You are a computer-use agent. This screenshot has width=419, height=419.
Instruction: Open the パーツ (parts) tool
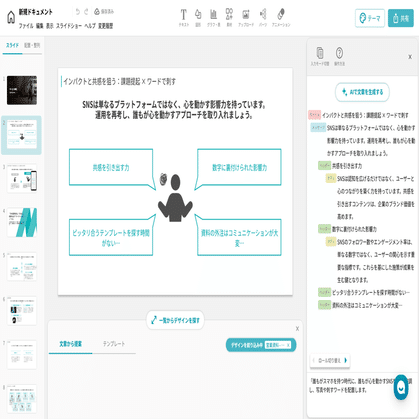click(x=263, y=18)
